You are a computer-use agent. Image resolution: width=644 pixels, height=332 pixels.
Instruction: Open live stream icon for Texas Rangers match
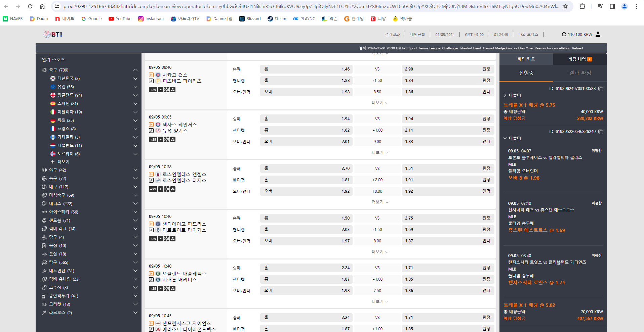(x=161, y=139)
